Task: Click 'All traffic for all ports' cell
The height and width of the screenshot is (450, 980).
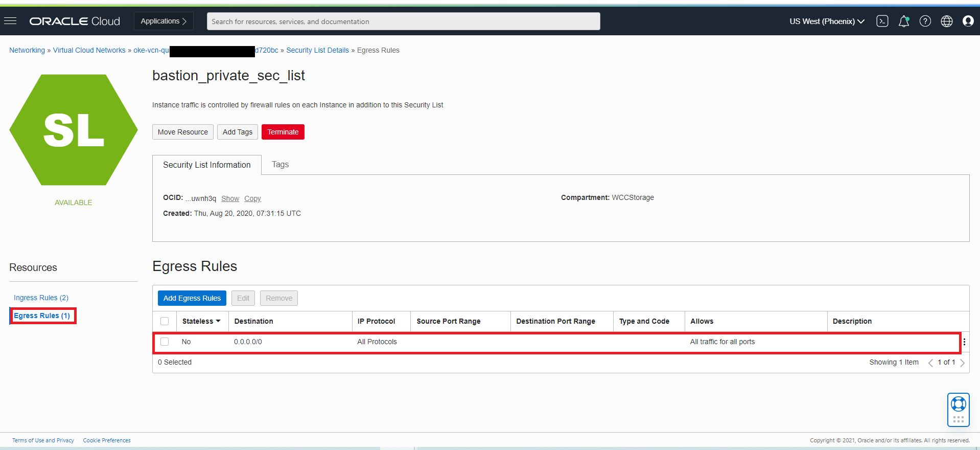Action: pos(722,342)
